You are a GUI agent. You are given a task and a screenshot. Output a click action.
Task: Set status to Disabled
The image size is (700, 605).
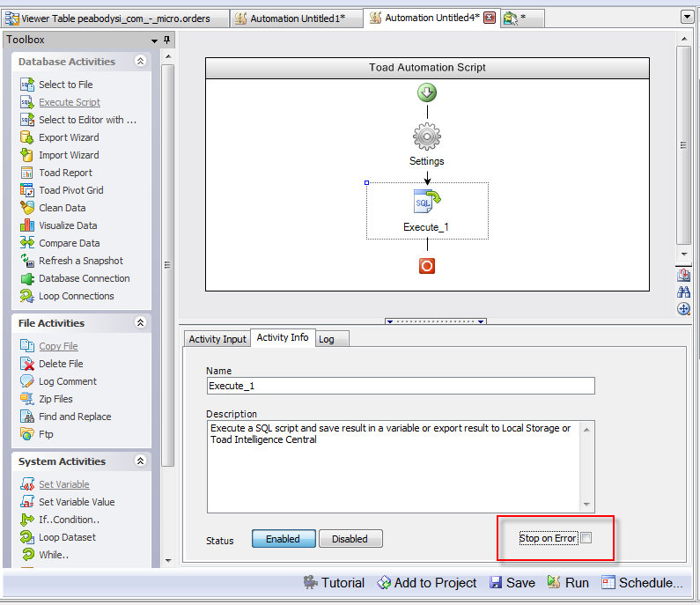pos(350,539)
